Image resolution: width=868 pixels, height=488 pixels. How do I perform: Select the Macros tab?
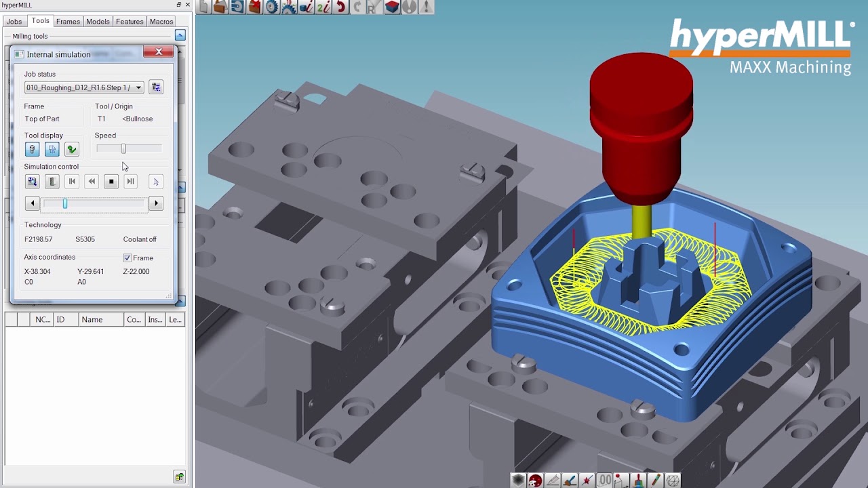tap(161, 22)
